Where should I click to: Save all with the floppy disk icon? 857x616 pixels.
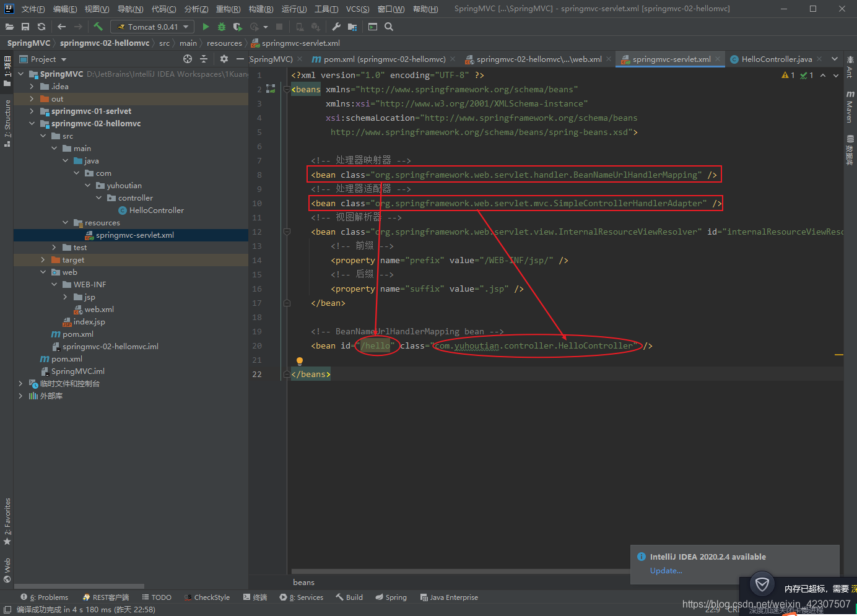pyautogui.click(x=25, y=27)
